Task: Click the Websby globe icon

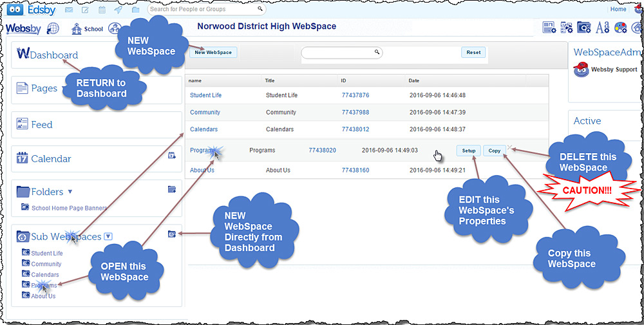Action: pyautogui.click(x=53, y=28)
